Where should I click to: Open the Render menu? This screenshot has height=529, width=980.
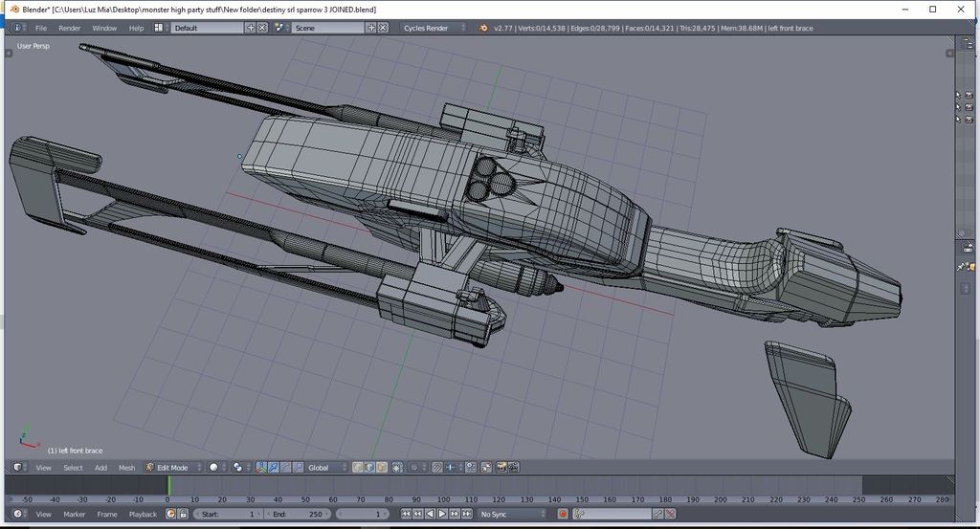click(x=69, y=28)
